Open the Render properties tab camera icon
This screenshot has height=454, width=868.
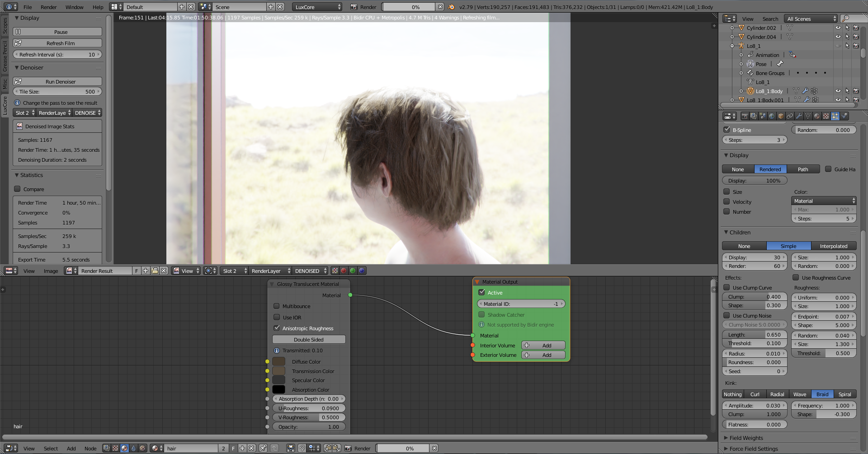click(745, 116)
